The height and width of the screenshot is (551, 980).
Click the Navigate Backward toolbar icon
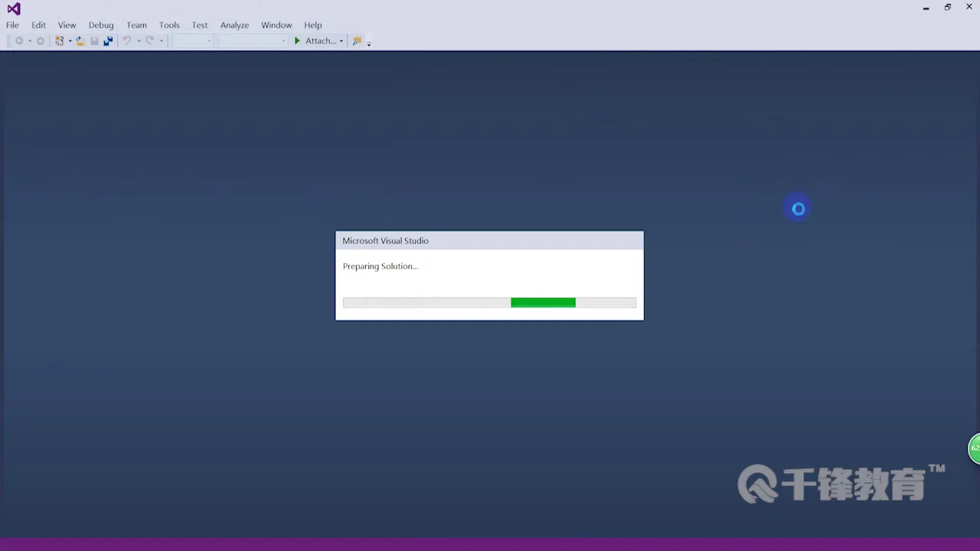[x=19, y=41]
